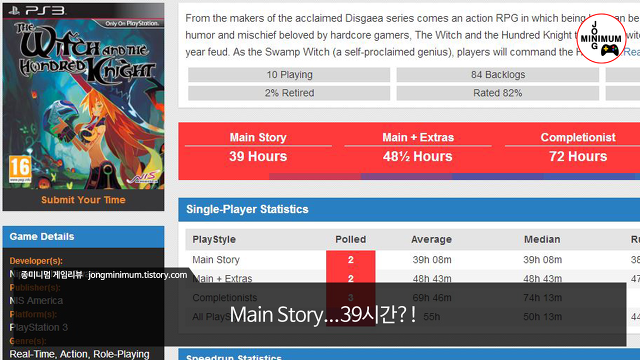
Task: Click the Main Story 39 Hours tile
Action: 258,147
